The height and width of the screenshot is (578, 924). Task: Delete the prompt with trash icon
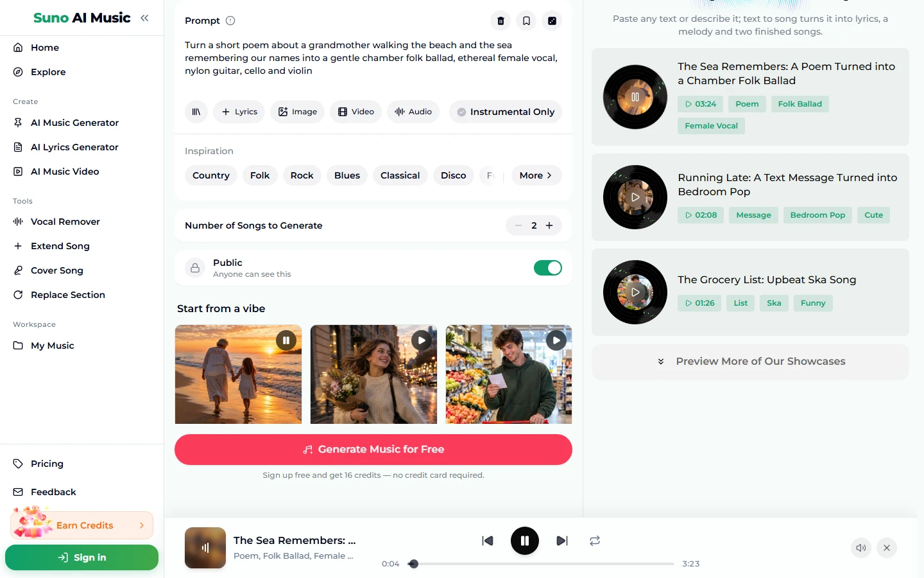coord(501,21)
